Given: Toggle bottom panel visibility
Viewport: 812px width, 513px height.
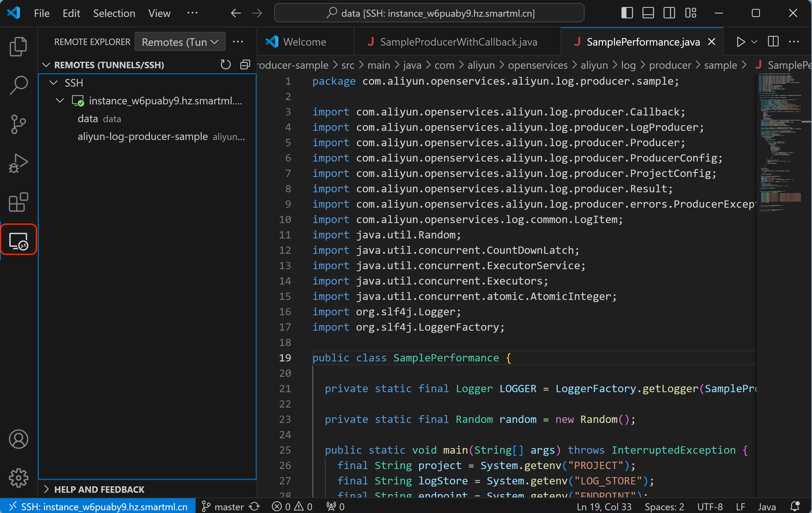Looking at the screenshot, I should pos(648,13).
